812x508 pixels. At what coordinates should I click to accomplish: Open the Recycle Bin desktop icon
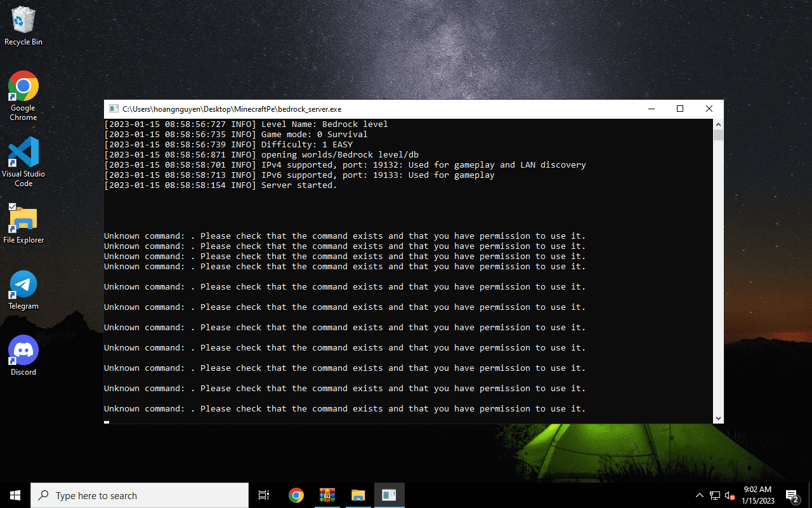(23, 26)
